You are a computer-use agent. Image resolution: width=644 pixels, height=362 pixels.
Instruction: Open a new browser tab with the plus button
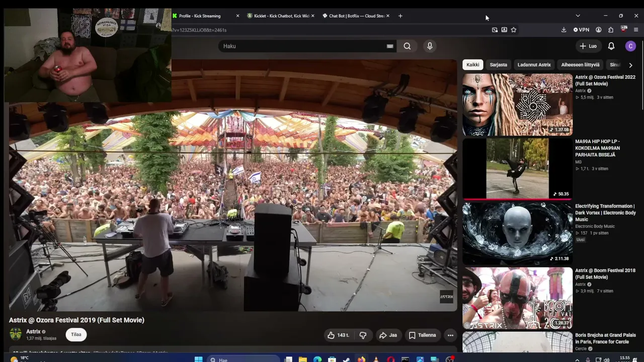400,16
